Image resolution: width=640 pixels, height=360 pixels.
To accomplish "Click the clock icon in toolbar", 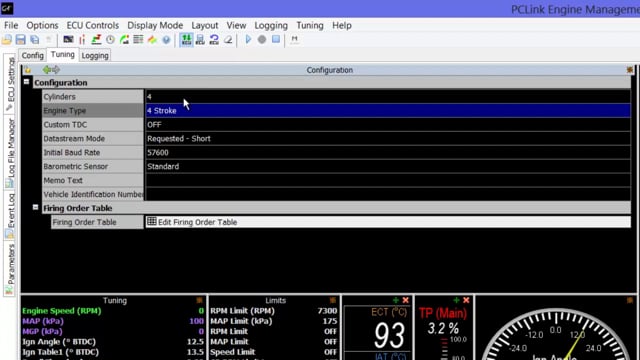I will 110,40.
